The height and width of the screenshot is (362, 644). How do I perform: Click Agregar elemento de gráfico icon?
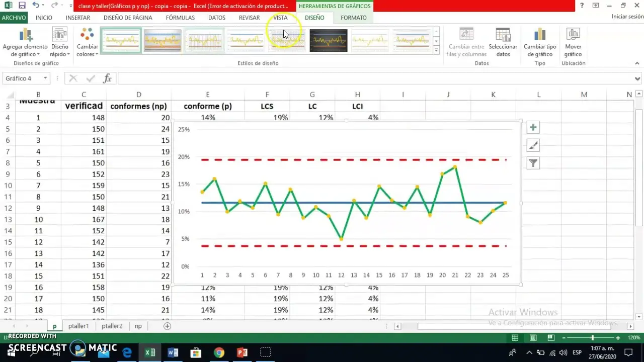pyautogui.click(x=25, y=35)
